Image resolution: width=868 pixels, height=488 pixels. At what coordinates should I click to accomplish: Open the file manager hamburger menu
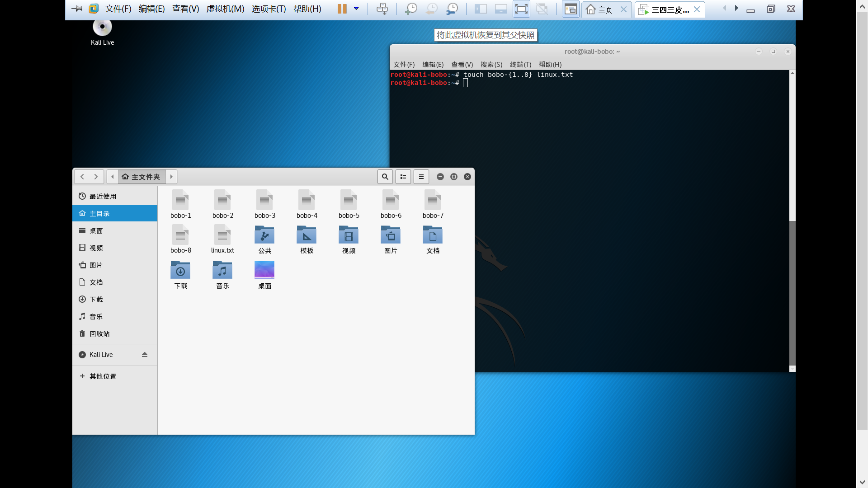421,177
